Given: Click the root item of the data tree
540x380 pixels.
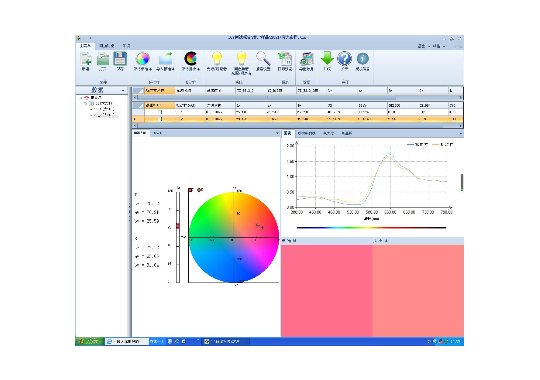Looking at the screenshot, I should click(x=96, y=98).
